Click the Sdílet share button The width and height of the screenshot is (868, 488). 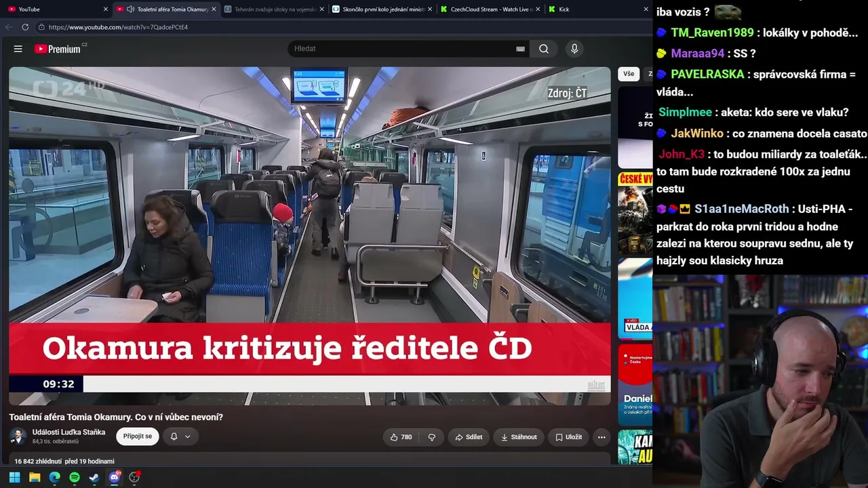point(469,437)
